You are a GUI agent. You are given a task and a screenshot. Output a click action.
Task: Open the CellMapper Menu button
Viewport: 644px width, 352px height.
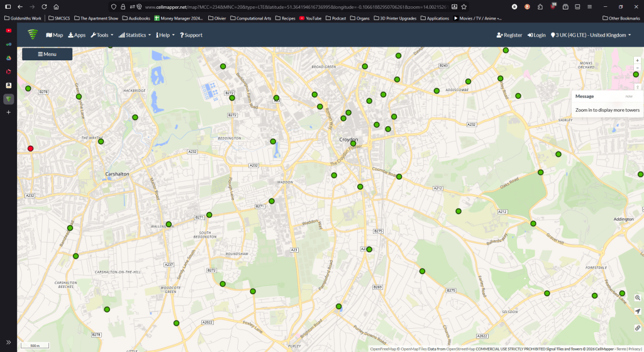(47, 54)
